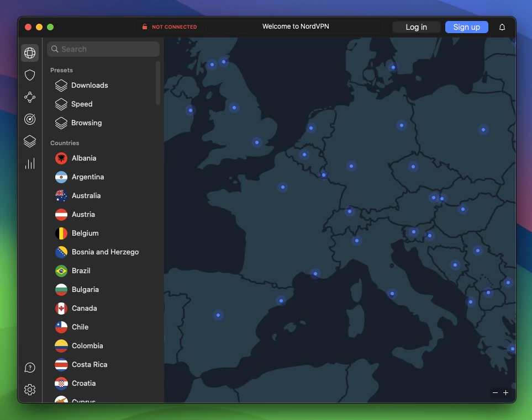
Task: Open Dedicated IP via the target icon
Action: point(30,119)
